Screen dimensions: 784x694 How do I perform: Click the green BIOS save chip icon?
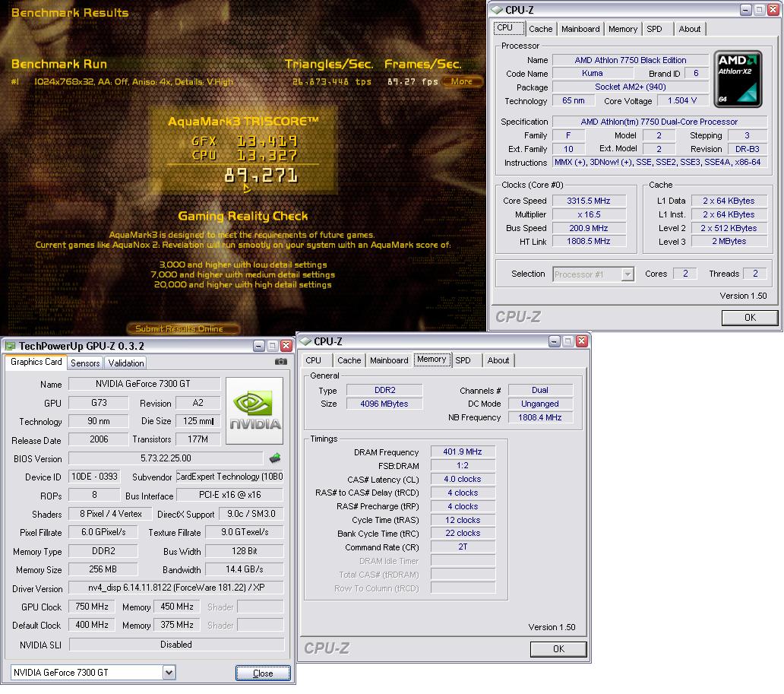(x=275, y=458)
